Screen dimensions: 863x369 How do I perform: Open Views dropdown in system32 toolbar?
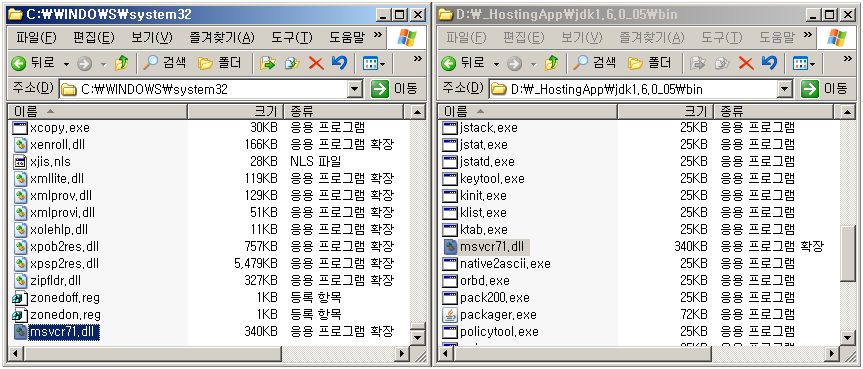pyautogui.click(x=374, y=64)
